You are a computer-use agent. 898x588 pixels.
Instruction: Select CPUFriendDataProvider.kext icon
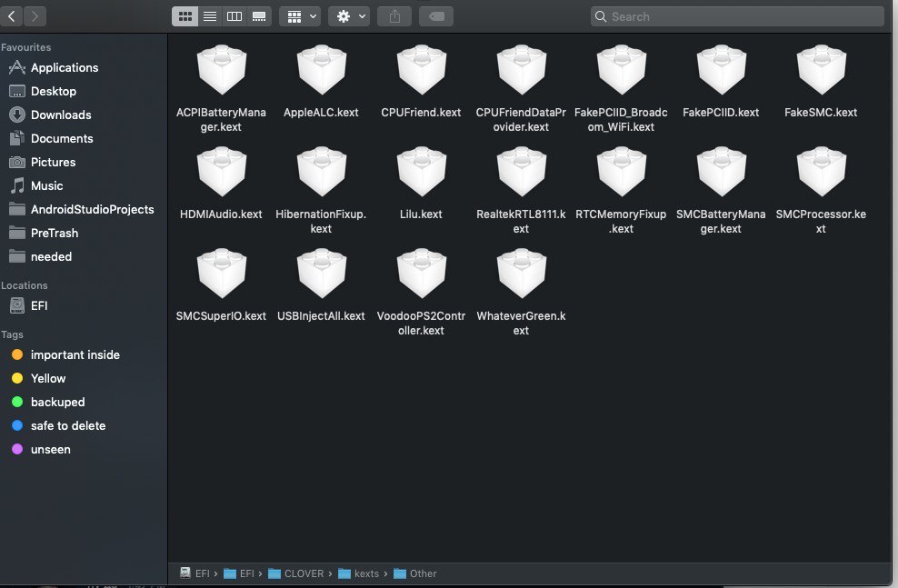521,70
